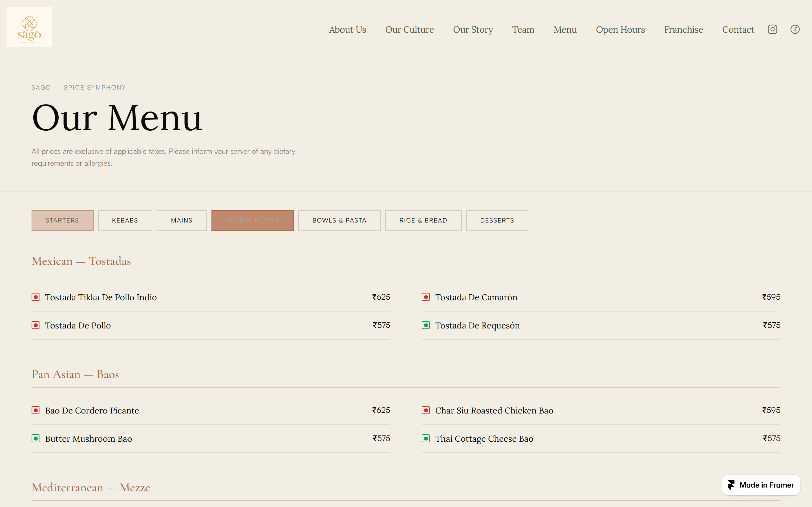
Task: Click the non-veg marker beside Bao De Cordero Picante
Action: (36, 410)
